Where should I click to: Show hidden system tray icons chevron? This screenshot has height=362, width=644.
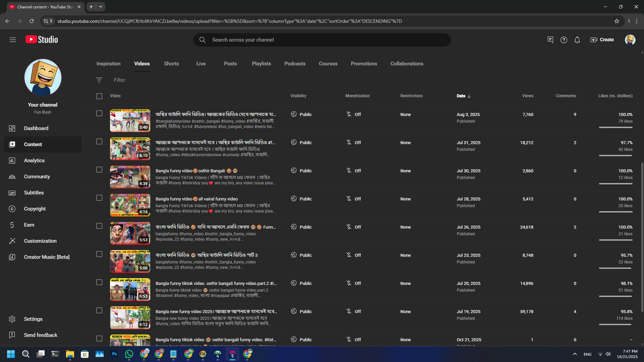[x=575, y=354]
